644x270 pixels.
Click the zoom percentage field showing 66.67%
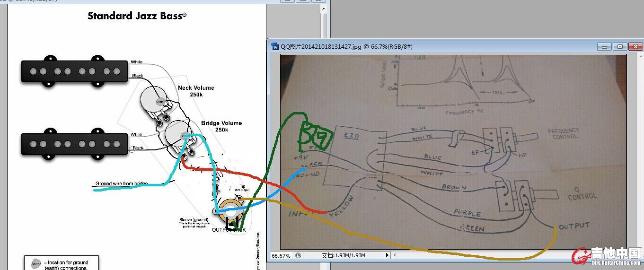tap(281, 255)
